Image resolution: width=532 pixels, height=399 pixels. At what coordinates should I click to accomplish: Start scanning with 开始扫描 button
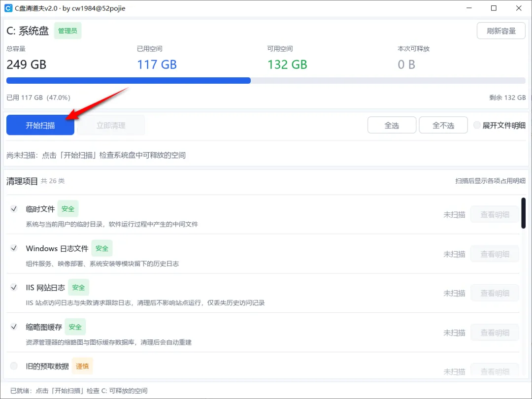click(x=40, y=125)
